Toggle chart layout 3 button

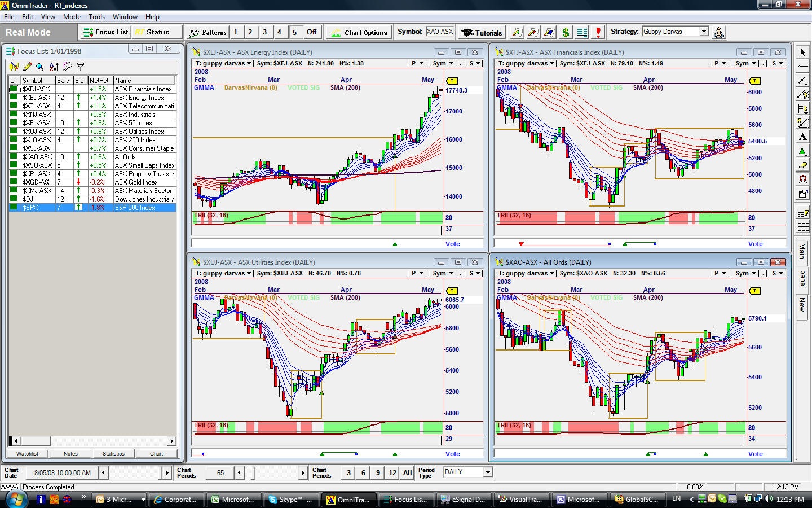click(x=265, y=32)
